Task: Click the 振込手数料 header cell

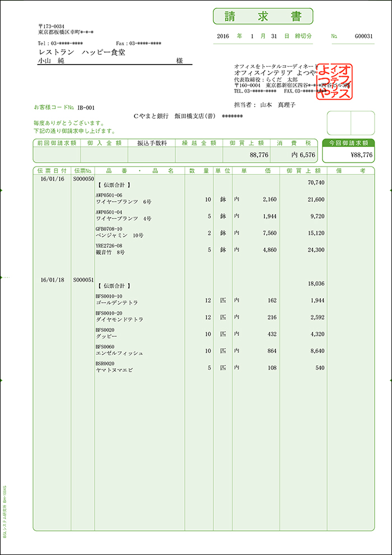Action: (x=151, y=142)
